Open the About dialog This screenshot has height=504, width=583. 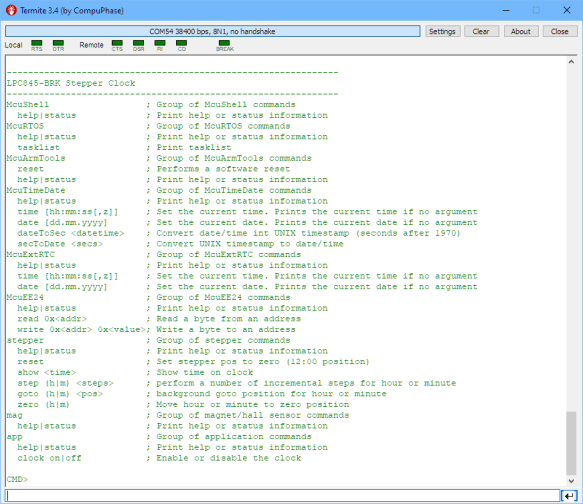pyautogui.click(x=521, y=31)
